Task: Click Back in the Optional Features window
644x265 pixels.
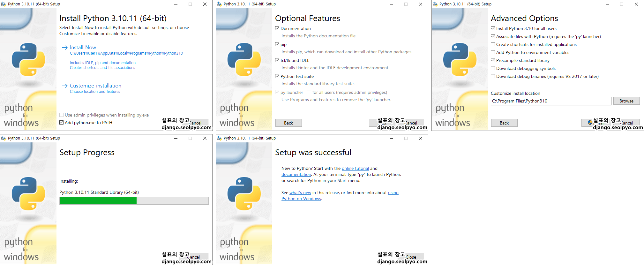Action: pyautogui.click(x=288, y=123)
